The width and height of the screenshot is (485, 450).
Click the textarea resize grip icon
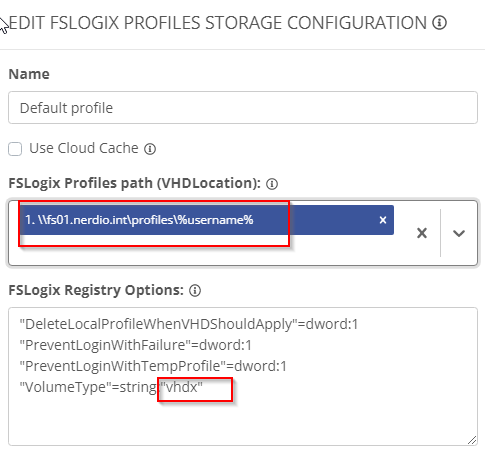pos(472,440)
